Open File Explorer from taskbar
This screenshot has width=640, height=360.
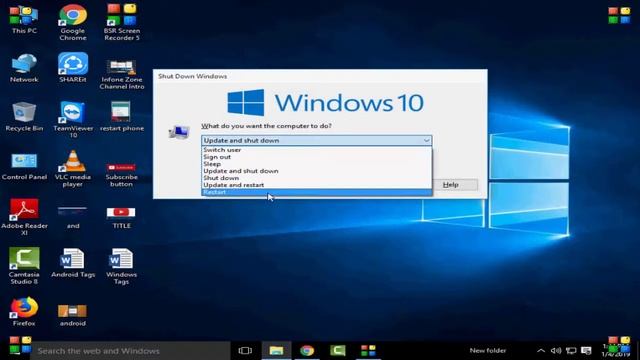[x=276, y=350]
